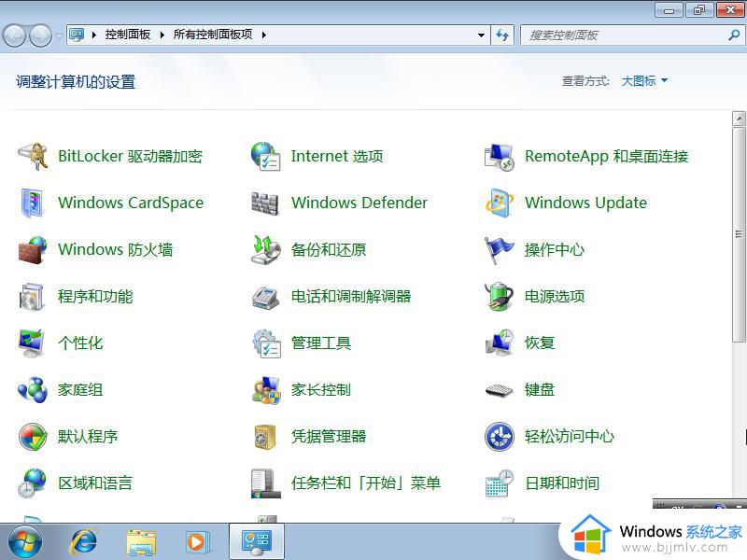Click the 管理工具 gear icon

266,343
